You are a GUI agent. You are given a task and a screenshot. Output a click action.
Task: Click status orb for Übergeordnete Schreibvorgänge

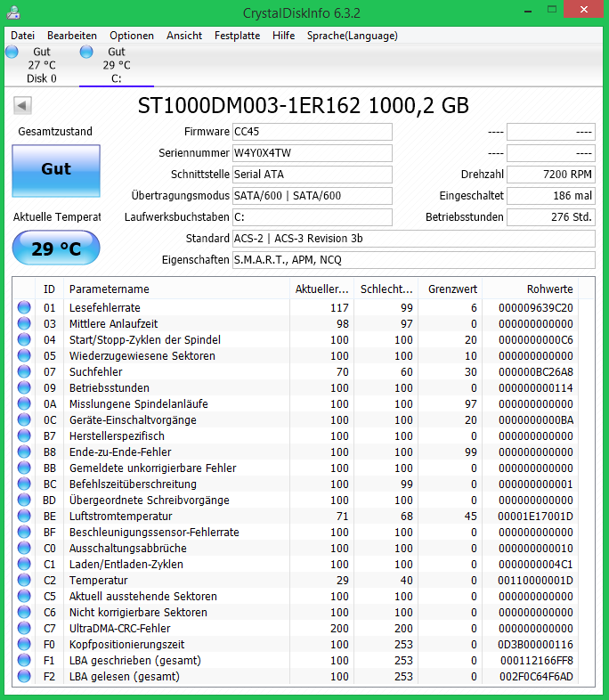click(x=24, y=500)
